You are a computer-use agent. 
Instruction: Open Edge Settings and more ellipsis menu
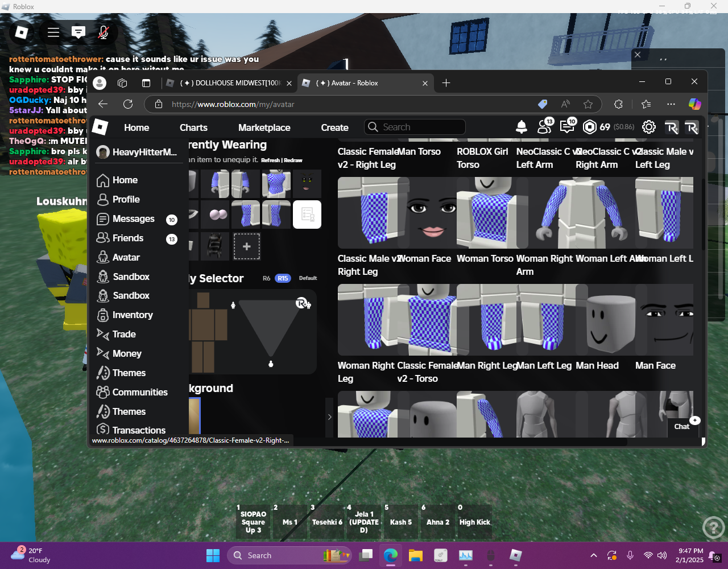click(671, 104)
